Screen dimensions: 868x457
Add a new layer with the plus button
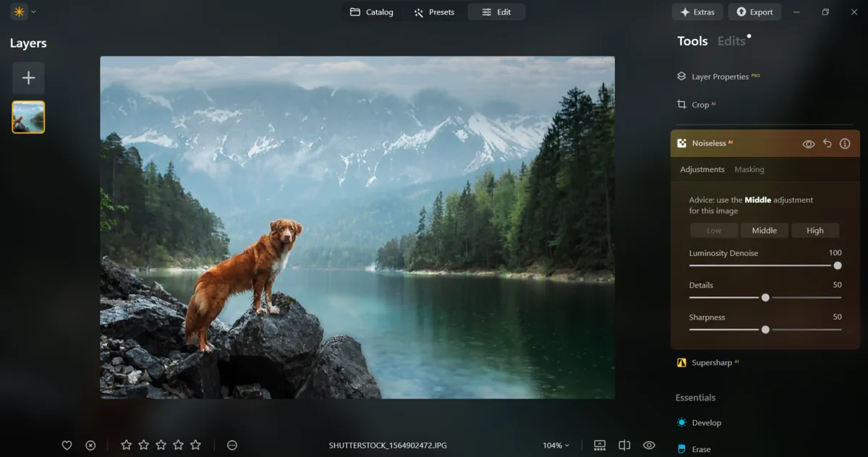pyautogui.click(x=28, y=77)
